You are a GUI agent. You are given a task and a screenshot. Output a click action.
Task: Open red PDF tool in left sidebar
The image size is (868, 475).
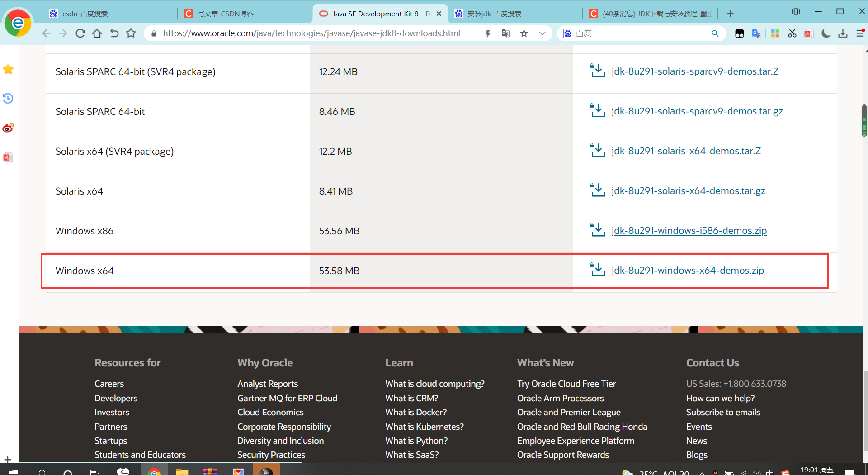(x=8, y=157)
